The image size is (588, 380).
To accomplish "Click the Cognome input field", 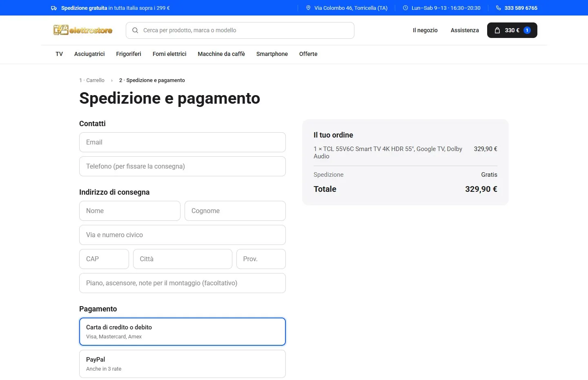I will point(235,211).
